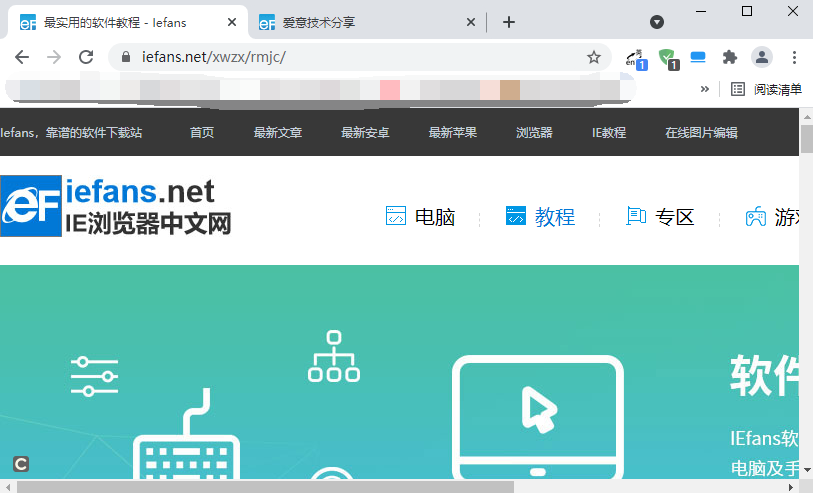The image size is (813, 493).
Task: Click the scroll-right arrow
Action: [791, 487]
